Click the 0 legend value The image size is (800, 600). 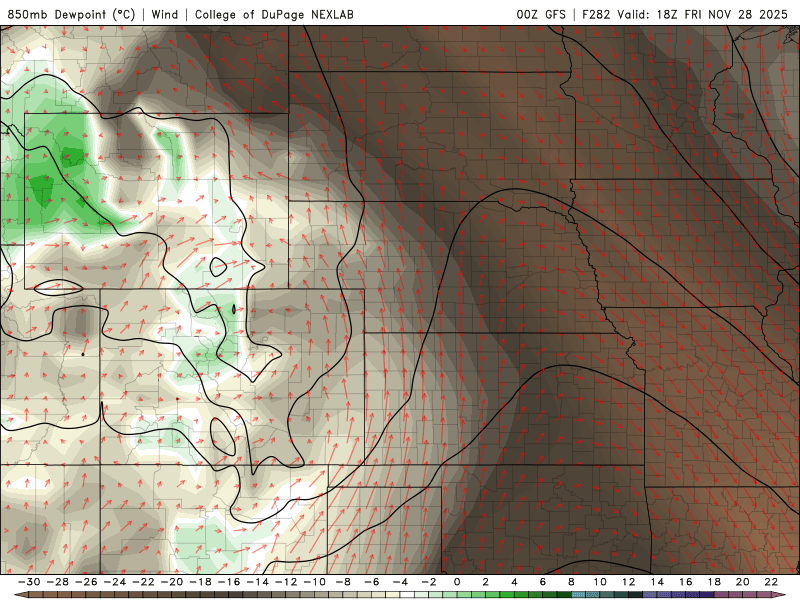[457, 582]
